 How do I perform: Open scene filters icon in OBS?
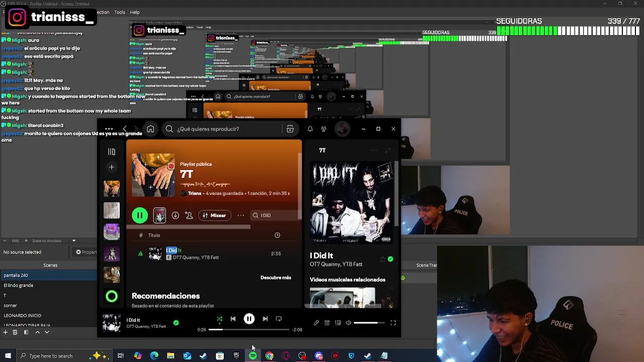coord(26,332)
